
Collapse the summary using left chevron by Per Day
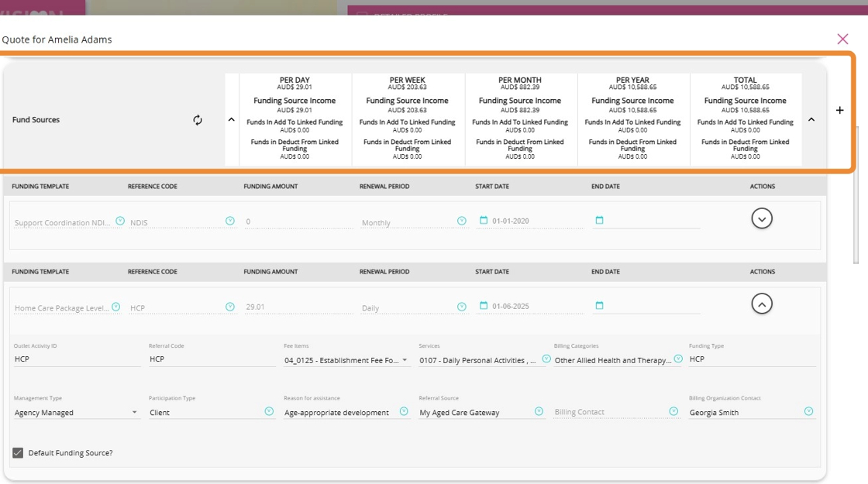pos(232,119)
